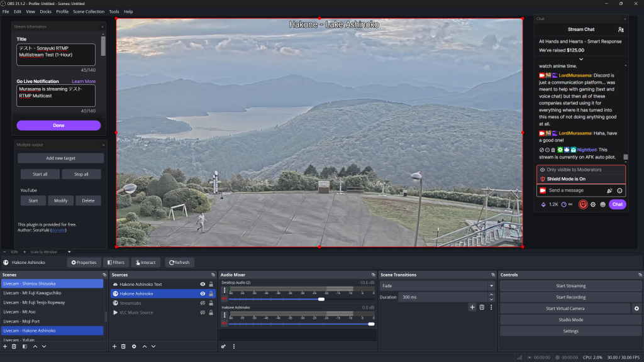Click the Hakone Ashinoko volume slider handle
644x362 pixels.
(x=371, y=324)
